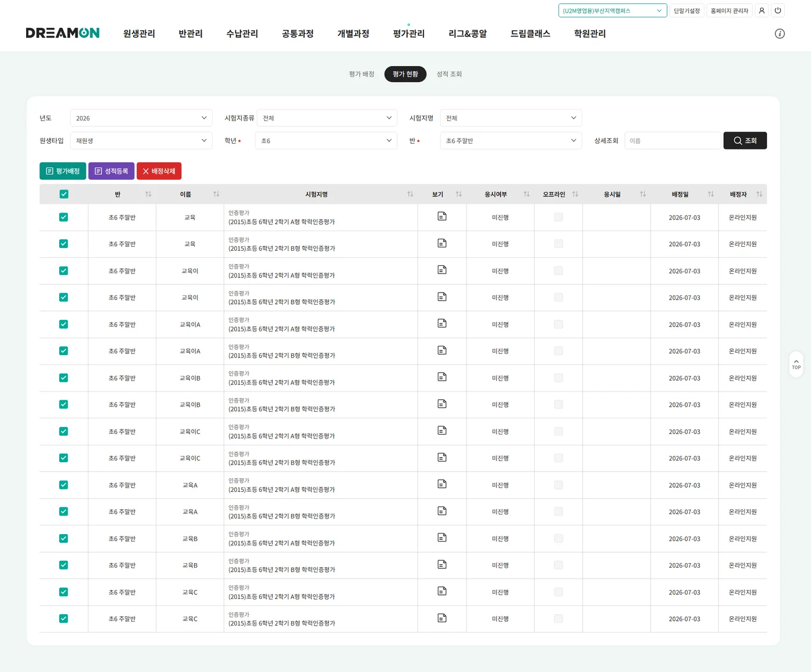View document for 교육이B A형 test row
This screenshot has height=672, width=811.
pos(442,377)
